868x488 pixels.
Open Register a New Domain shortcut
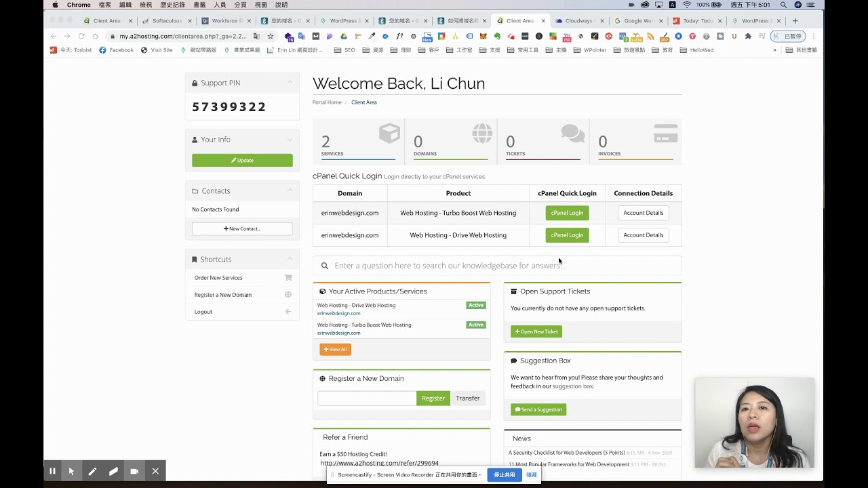tap(223, 295)
